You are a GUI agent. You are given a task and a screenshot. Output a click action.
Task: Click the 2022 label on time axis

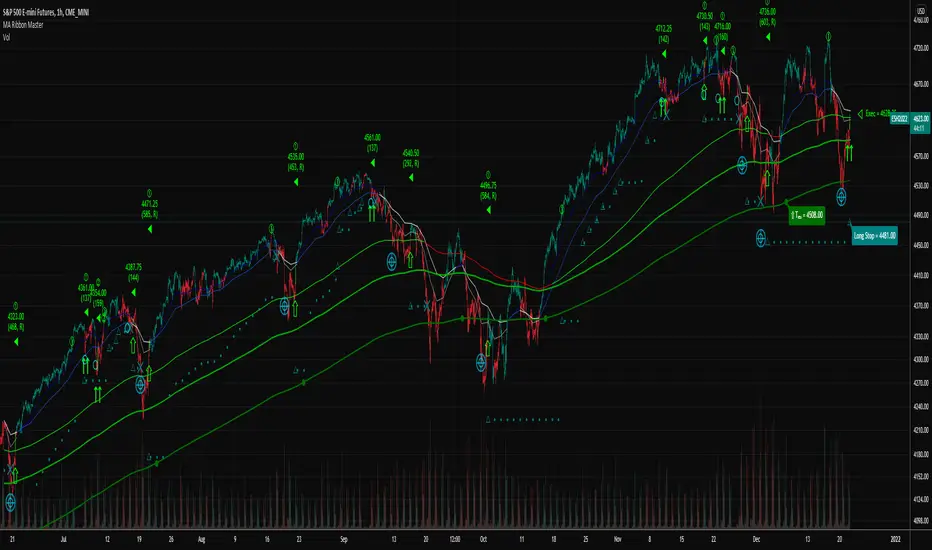point(896,539)
